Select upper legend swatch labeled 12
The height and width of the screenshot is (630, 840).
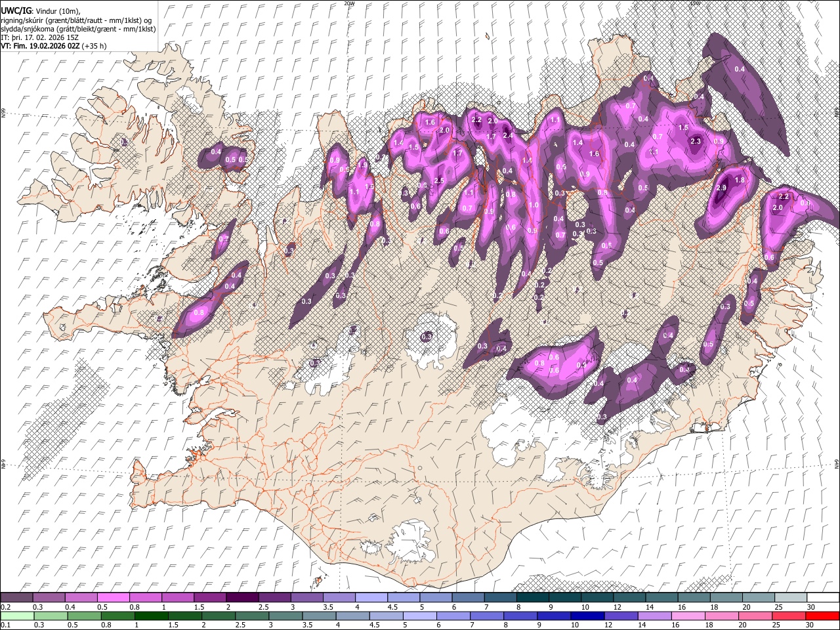pos(629,598)
